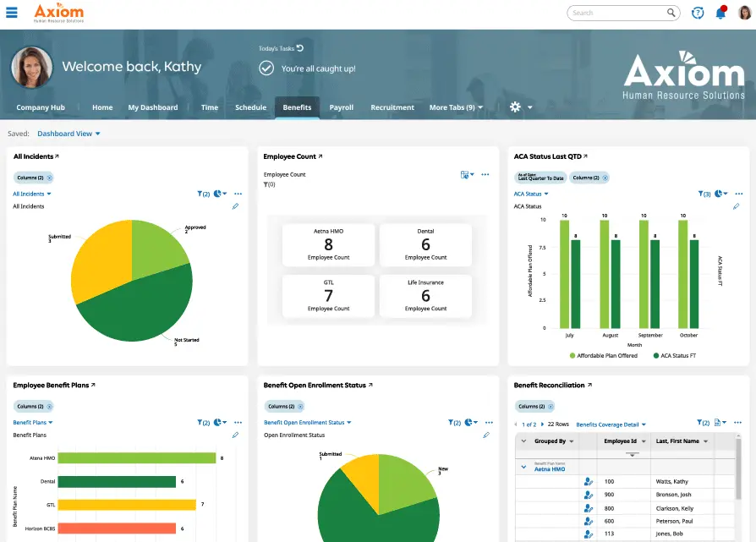Switch to the Recruitment tab

click(x=392, y=107)
